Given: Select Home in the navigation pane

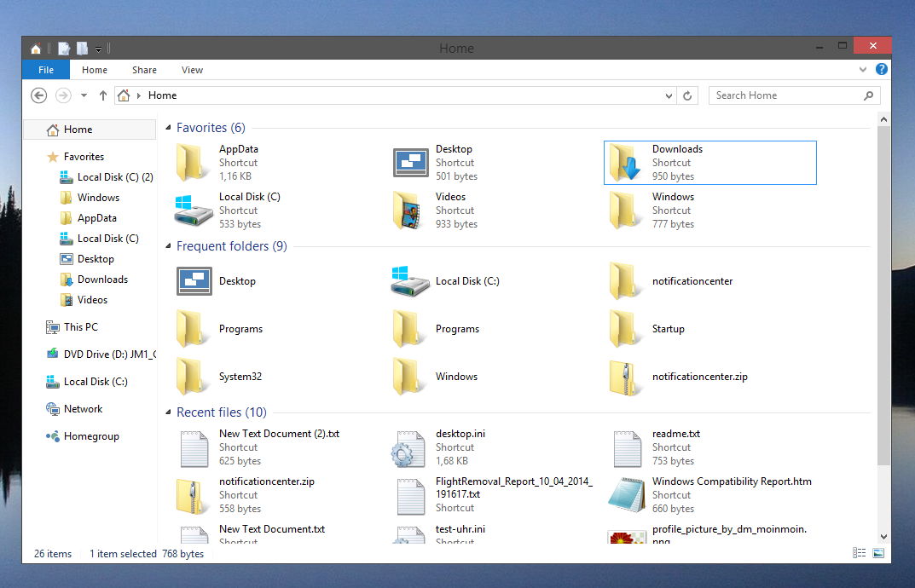Looking at the screenshot, I should [90, 130].
